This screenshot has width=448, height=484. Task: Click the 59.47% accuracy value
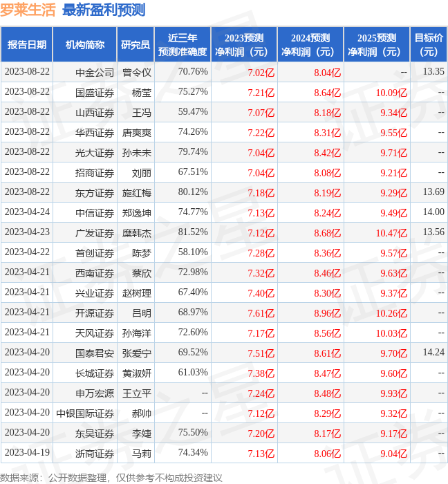pyautogui.click(x=193, y=112)
